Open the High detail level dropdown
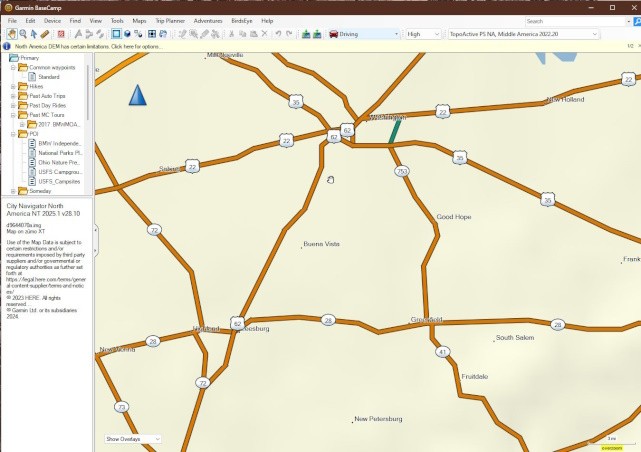This screenshot has height=452, width=641. tap(423, 34)
